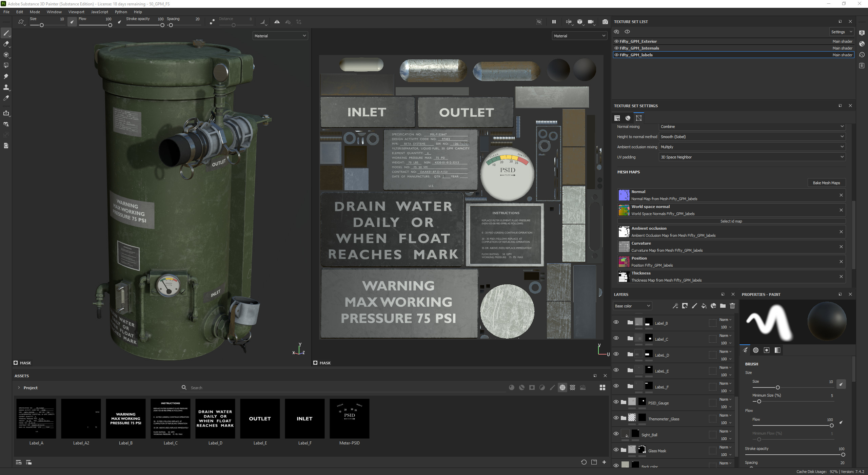This screenshot has width=868, height=475.
Task: Open the Base color channel dropdown
Action: (x=632, y=306)
